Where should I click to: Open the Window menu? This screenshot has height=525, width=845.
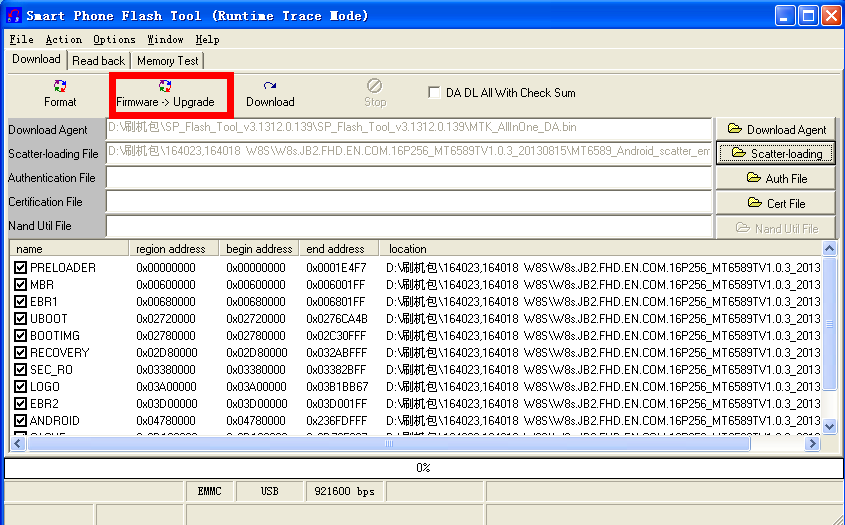tap(165, 39)
